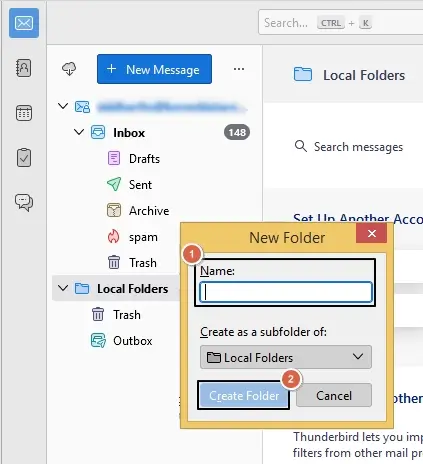
Task: Click the Sent paper-plane icon
Action: 114,184
